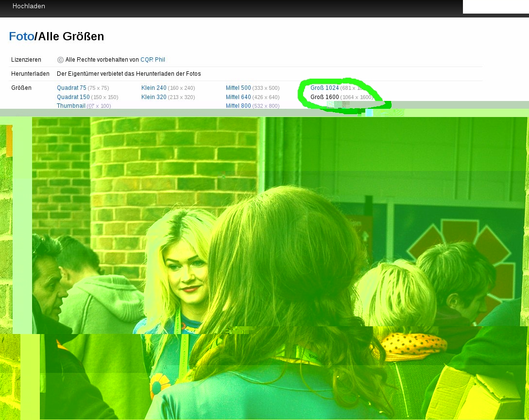Click the copyright symbol icon next to Lizenzieren

point(60,60)
